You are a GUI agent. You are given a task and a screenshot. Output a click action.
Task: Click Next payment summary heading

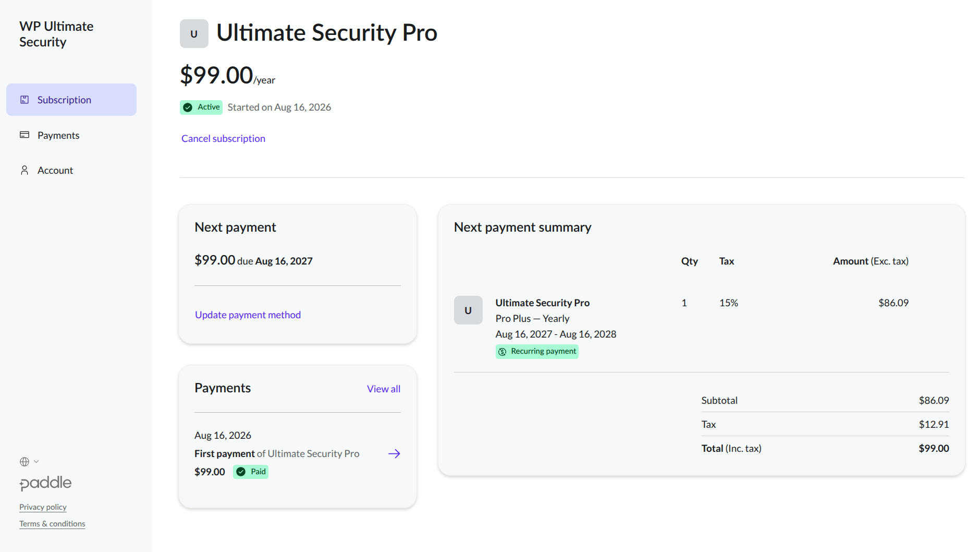point(522,227)
